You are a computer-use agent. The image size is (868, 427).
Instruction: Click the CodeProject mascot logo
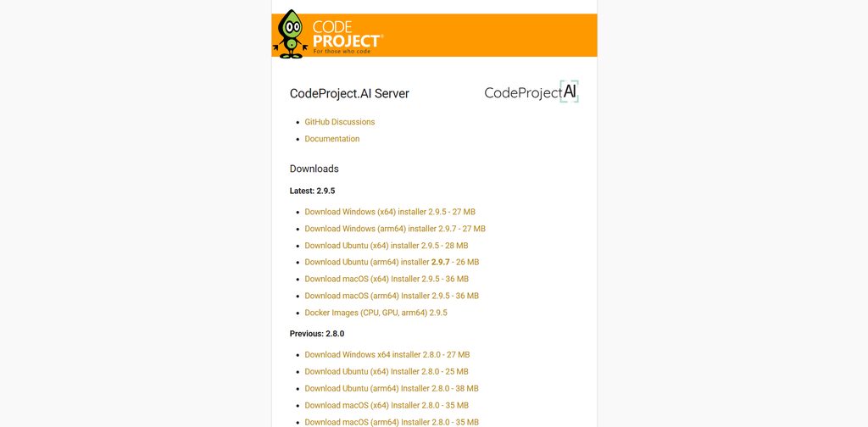click(290, 34)
